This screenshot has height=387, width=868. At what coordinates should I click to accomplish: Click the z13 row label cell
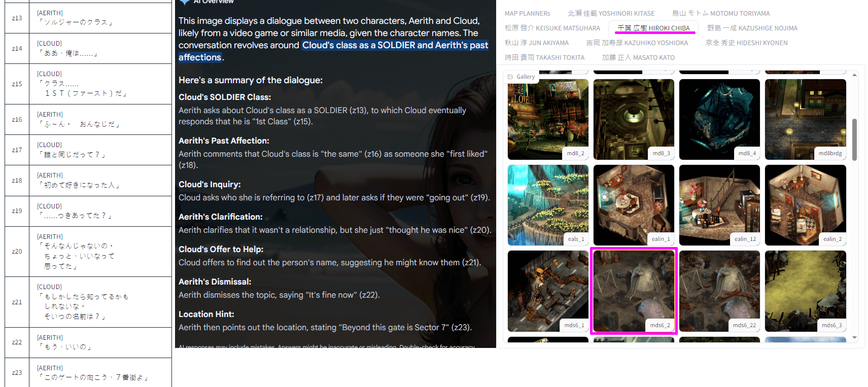pos(17,18)
